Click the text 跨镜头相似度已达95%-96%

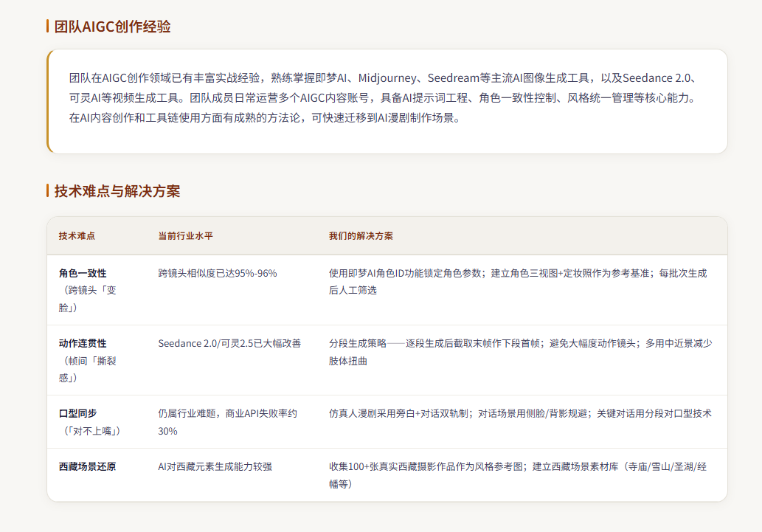(218, 273)
